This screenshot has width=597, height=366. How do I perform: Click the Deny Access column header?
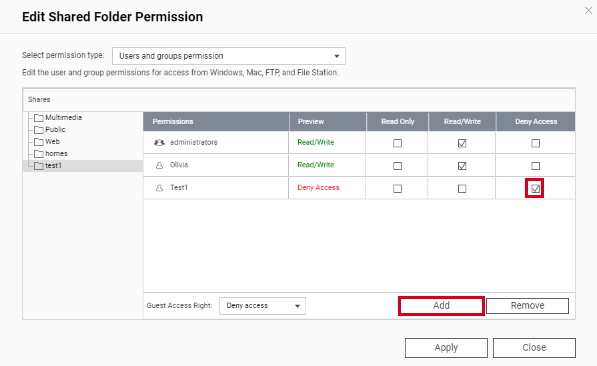click(535, 121)
